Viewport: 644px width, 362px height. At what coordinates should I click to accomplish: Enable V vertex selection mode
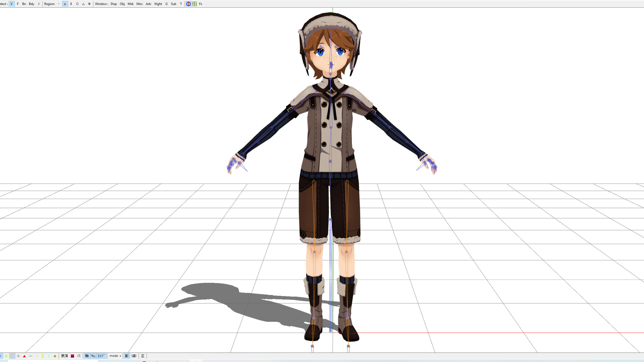(x=11, y=4)
